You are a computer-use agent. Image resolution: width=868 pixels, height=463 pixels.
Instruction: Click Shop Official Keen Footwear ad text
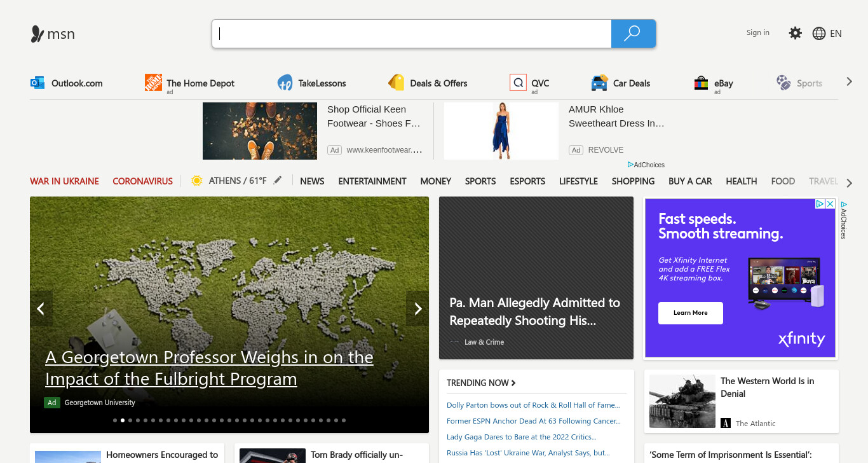[374, 116]
